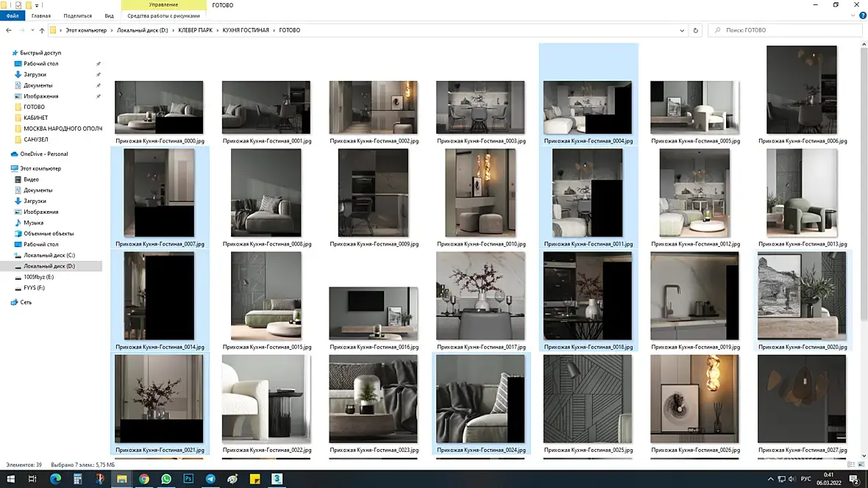Open pinned Загрузки under quick access
This screenshot has width=868, height=488.
35,75
